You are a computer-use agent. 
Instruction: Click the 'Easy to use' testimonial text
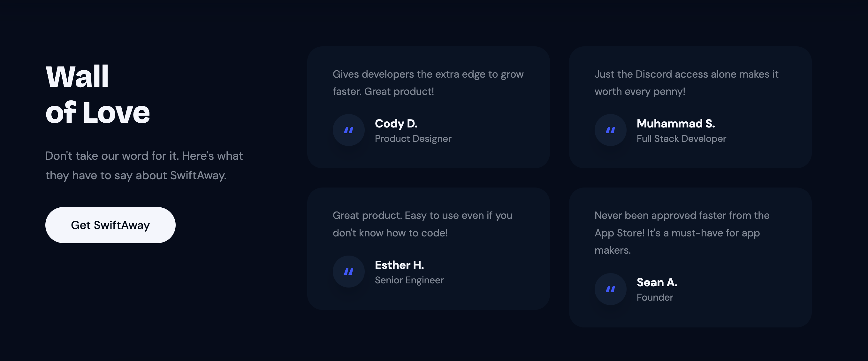(x=422, y=224)
